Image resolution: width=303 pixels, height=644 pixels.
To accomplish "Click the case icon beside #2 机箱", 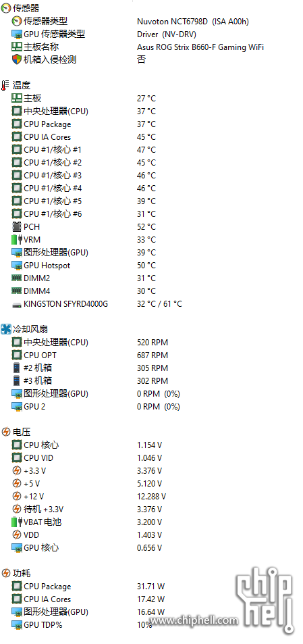I will click(x=17, y=368).
